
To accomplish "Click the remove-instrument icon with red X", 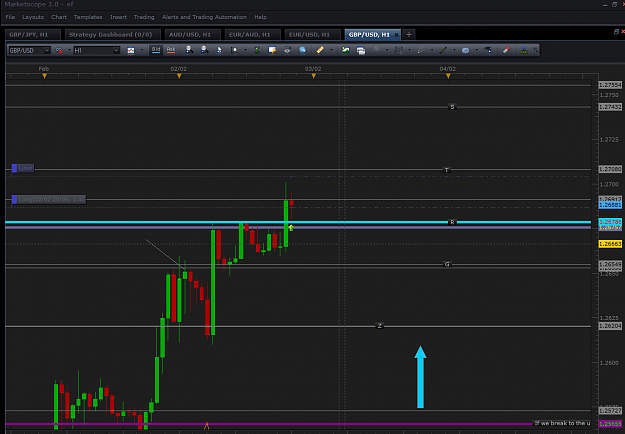I will click(x=59, y=51).
